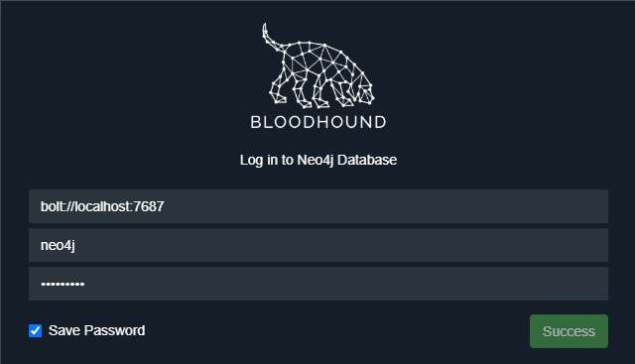Click the hound's head in logo
The image size is (635, 364).
(365, 91)
